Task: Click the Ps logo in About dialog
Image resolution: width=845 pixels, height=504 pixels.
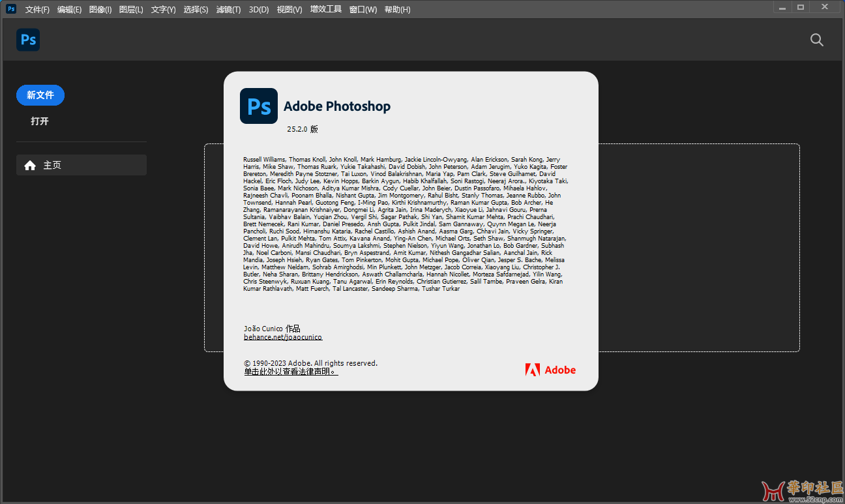Action: (259, 106)
